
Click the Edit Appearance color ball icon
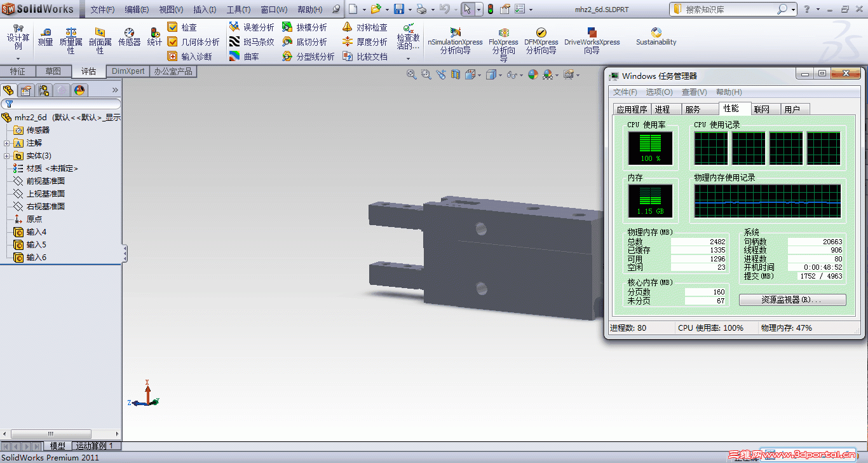(532, 74)
